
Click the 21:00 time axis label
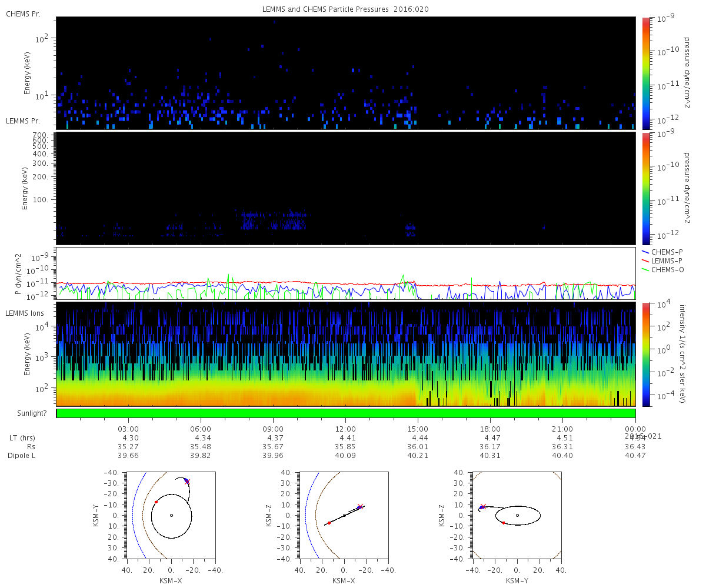point(562,429)
